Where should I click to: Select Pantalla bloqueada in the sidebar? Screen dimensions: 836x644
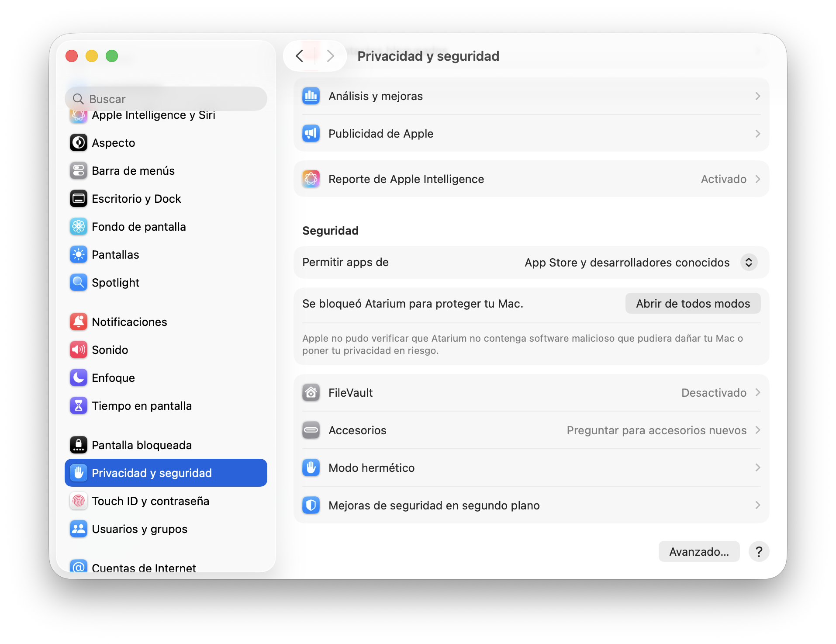tap(166, 445)
